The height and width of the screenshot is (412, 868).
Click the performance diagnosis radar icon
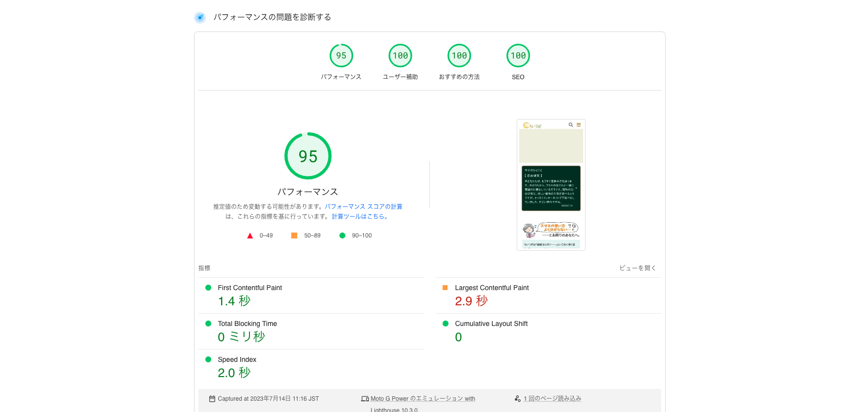point(199,18)
